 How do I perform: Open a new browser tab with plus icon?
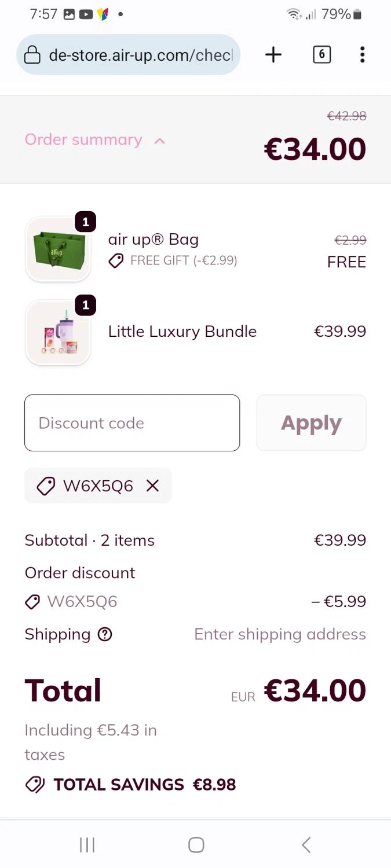point(273,55)
